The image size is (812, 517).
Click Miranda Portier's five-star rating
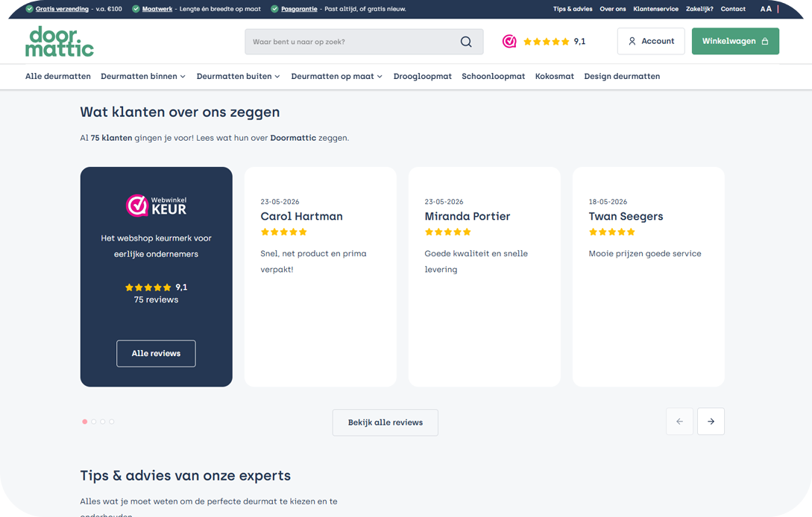[x=448, y=232]
